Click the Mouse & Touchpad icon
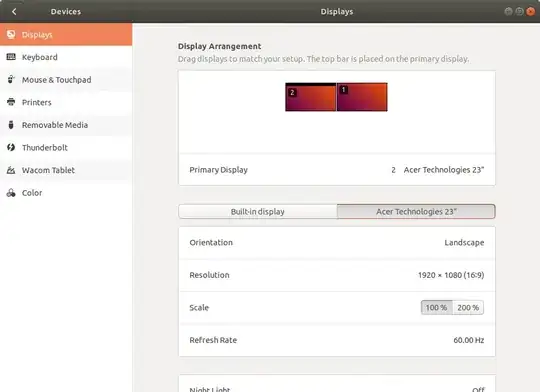The height and width of the screenshot is (392, 540). click(x=11, y=80)
